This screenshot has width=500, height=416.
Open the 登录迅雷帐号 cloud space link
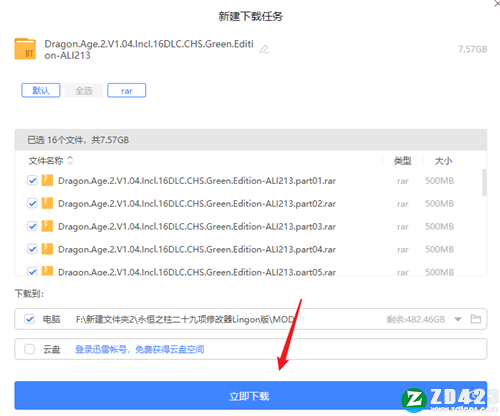click(139, 349)
